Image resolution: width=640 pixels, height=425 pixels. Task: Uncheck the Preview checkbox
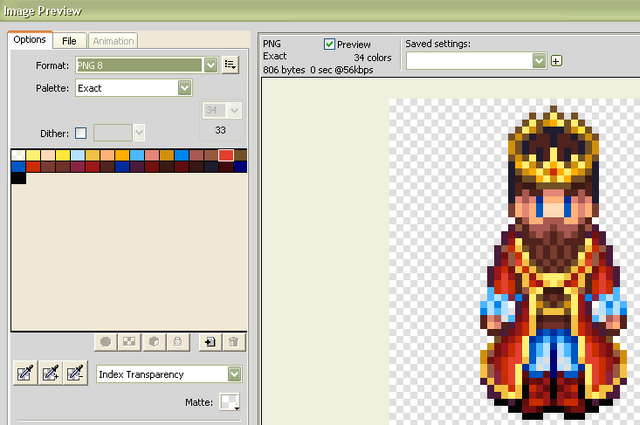click(x=329, y=44)
